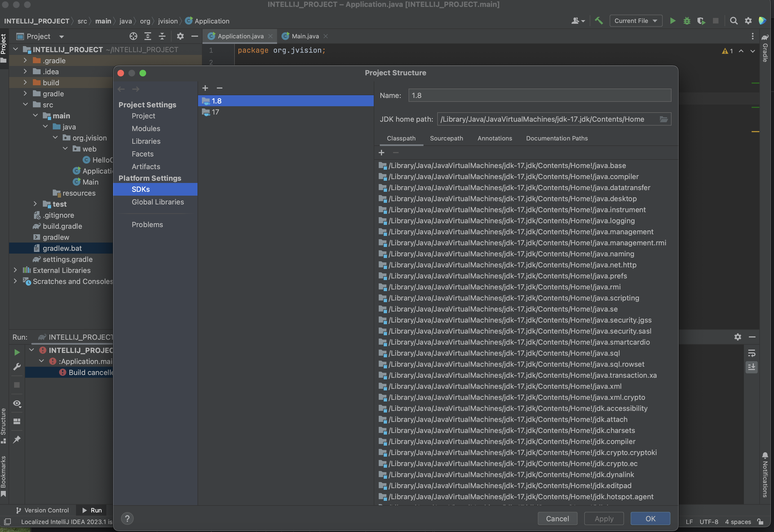Open the Gradle tool window
Screen dimensions: 774x532
[765, 48]
